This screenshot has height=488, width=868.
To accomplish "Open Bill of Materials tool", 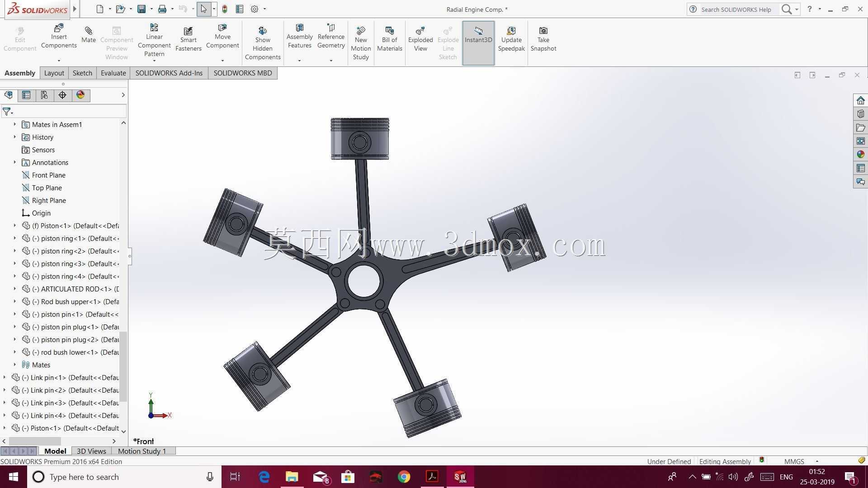I will tap(390, 39).
